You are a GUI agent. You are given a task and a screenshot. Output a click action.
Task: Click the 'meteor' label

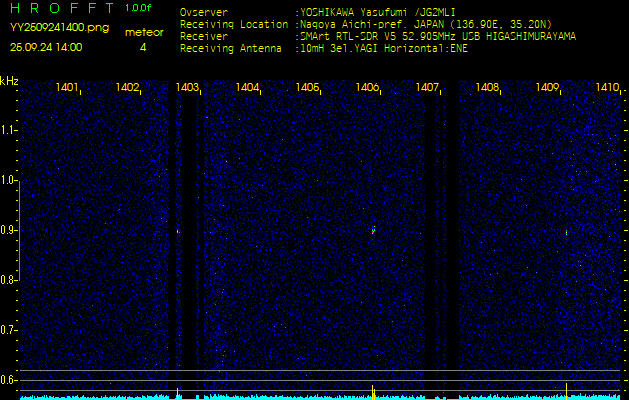[144, 33]
